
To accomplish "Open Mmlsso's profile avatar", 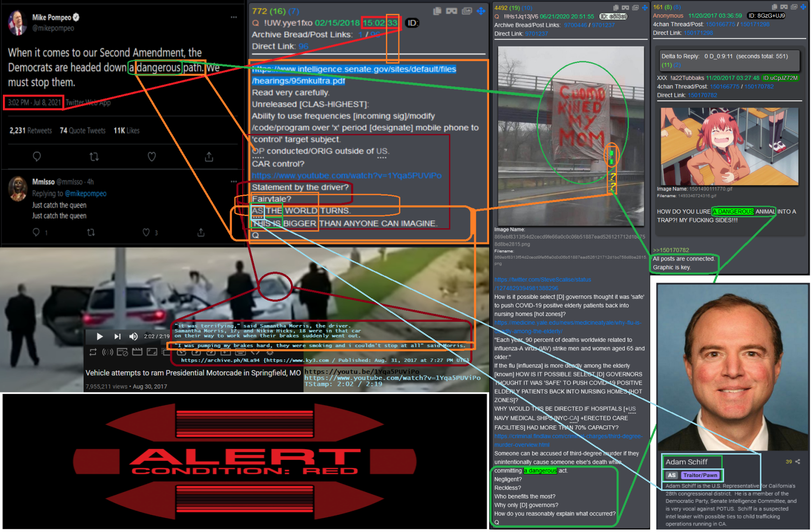I will (x=18, y=188).
